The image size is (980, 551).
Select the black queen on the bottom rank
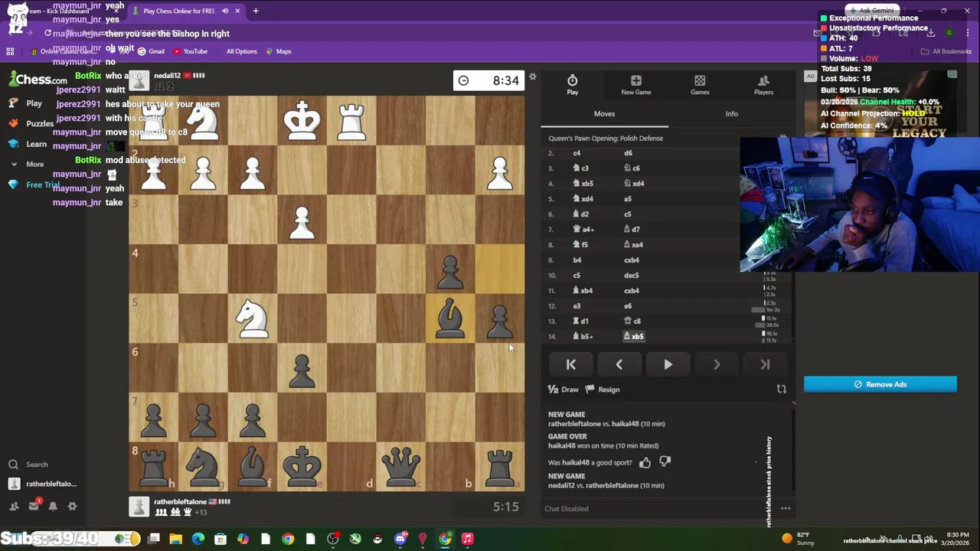pyautogui.click(x=400, y=465)
